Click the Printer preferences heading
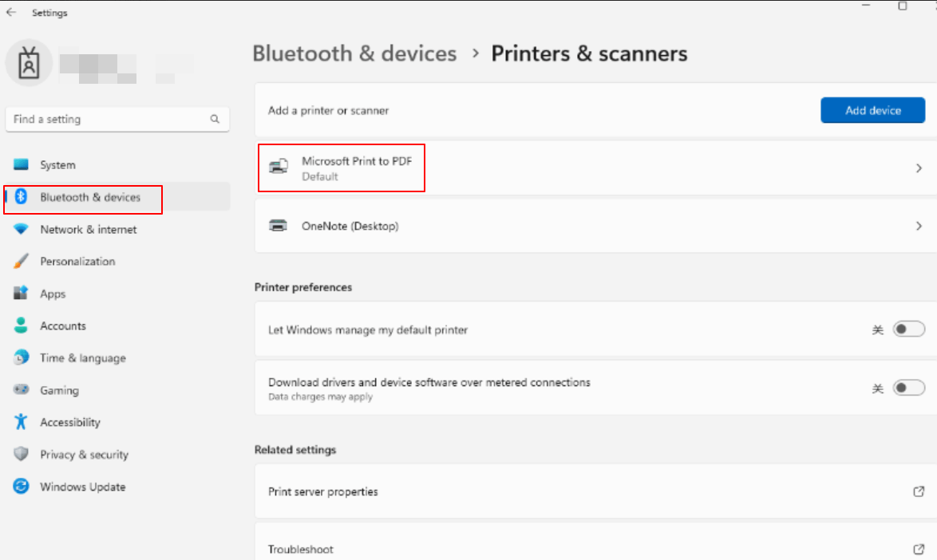Image resolution: width=937 pixels, height=560 pixels. click(303, 287)
